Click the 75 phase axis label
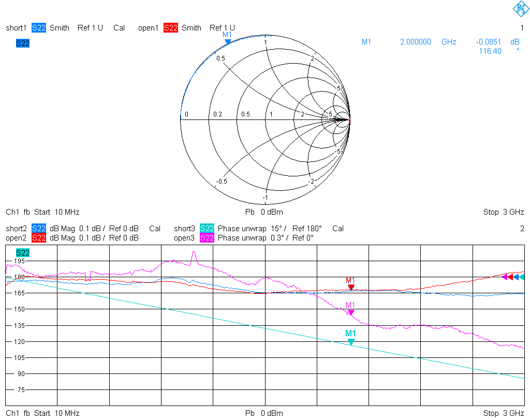 (21, 389)
